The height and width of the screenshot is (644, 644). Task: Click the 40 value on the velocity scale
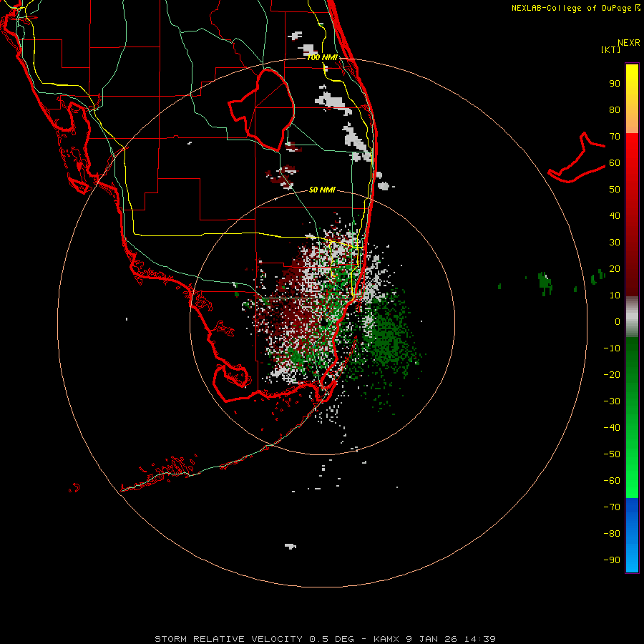(615, 215)
